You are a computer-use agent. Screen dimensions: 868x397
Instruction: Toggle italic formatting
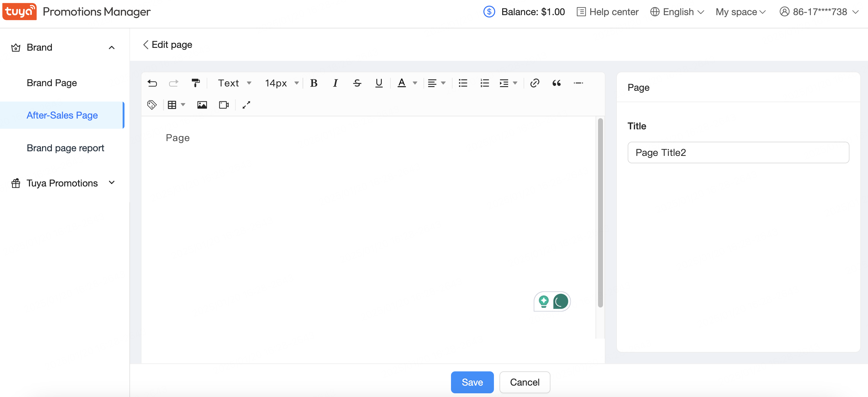[335, 83]
